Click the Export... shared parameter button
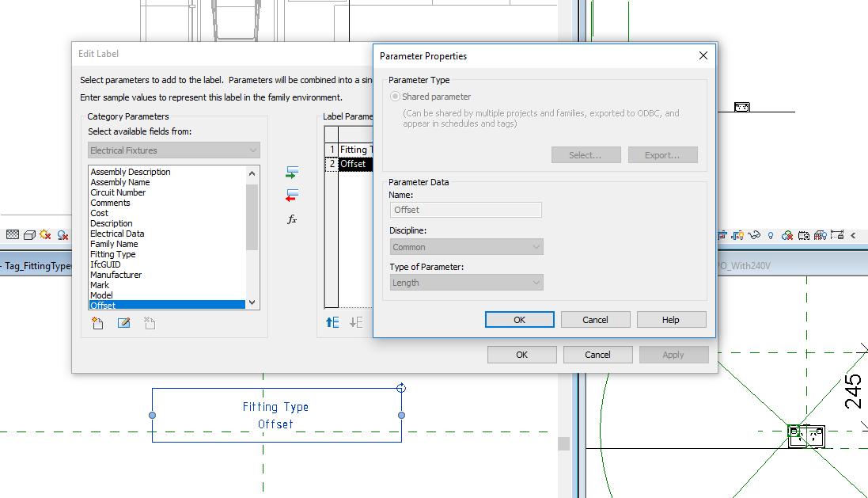 (x=662, y=155)
